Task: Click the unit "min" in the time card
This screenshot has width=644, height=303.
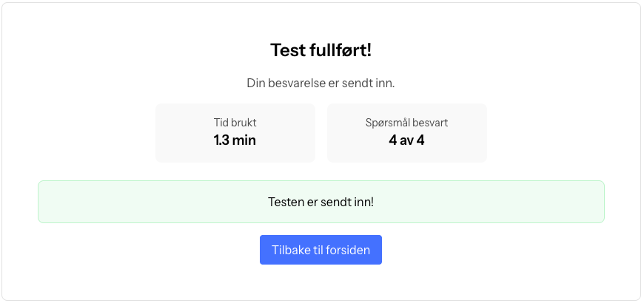Action: click(244, 140)
